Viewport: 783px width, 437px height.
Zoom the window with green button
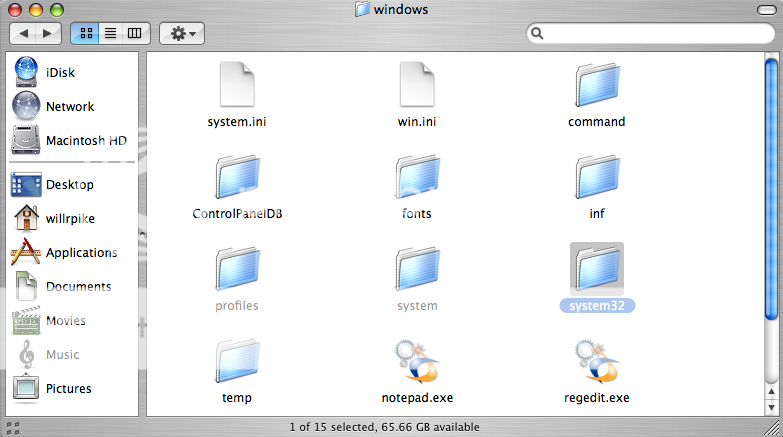pyautogui.click(x=57, y=10)
